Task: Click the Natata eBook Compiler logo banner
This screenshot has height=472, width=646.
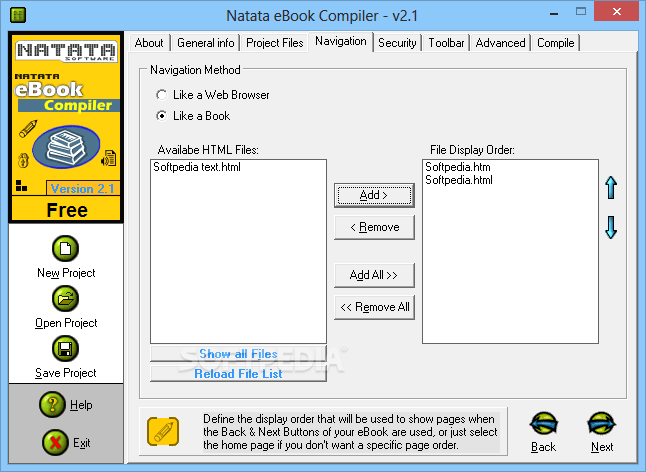Action: (x=66, y=127)
